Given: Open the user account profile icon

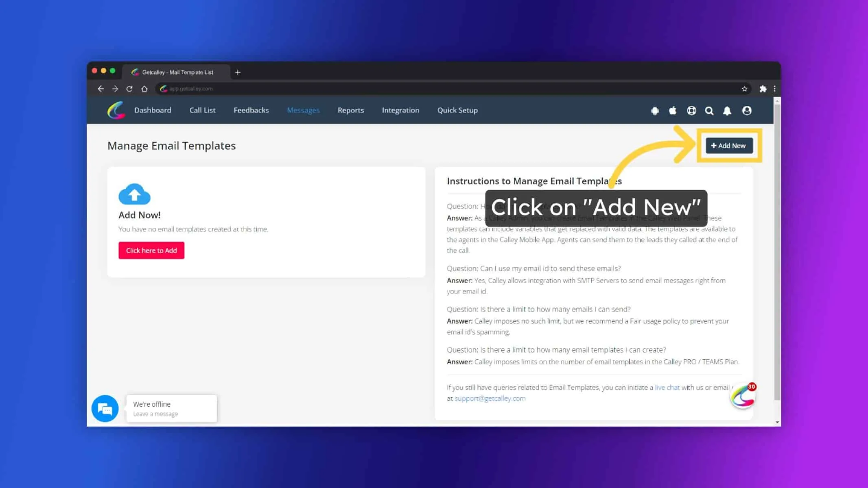Looking at the screenshot, I should point(747,111).
